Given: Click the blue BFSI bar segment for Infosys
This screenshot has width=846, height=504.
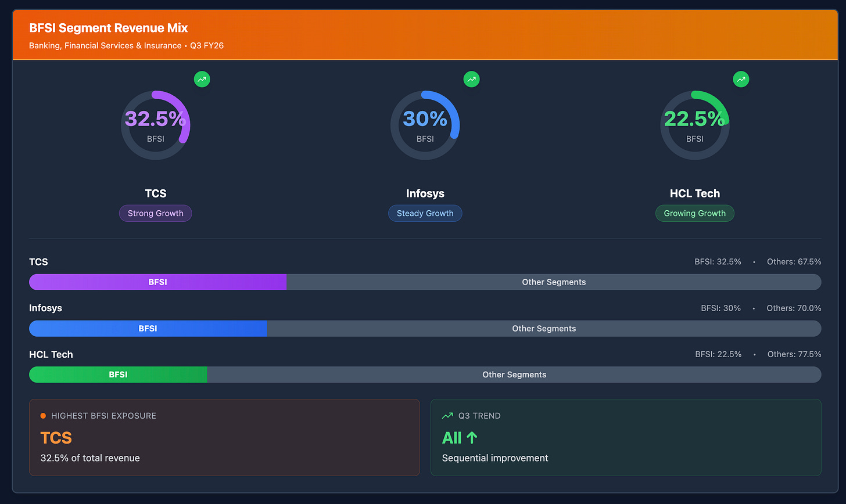Looking at the screenshot, I should [x=148, y=329].
